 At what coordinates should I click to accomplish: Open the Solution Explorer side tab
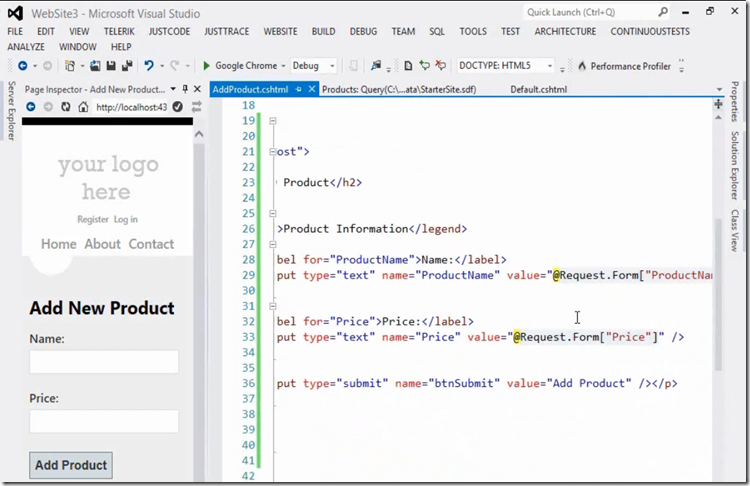point(735,166)
